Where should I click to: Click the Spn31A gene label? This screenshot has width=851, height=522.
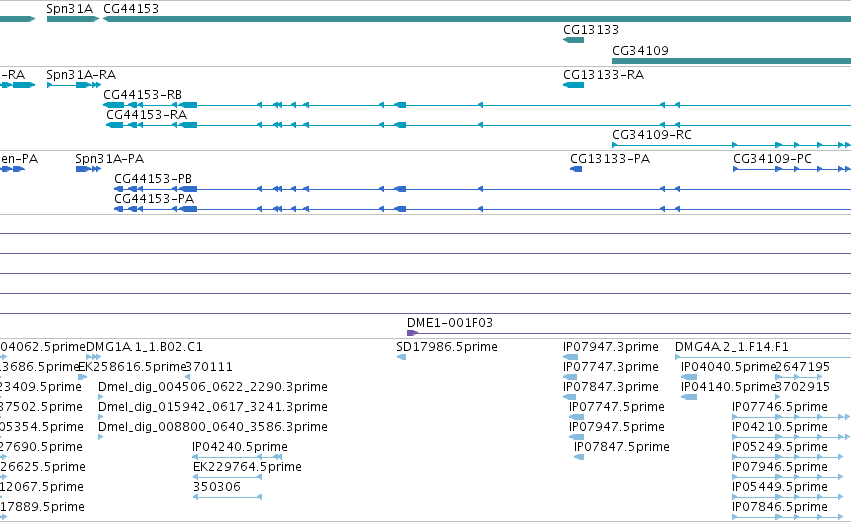click(69, 9)
